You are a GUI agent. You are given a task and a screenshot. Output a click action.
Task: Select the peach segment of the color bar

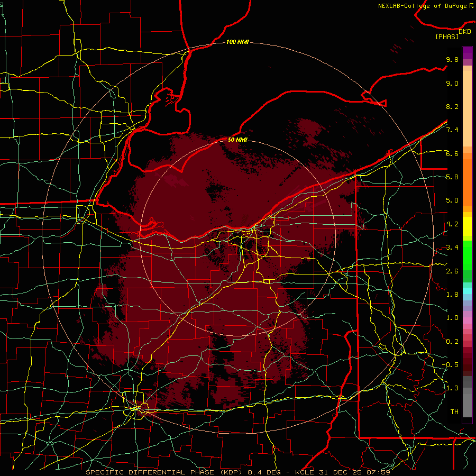[x=467, y=109]
